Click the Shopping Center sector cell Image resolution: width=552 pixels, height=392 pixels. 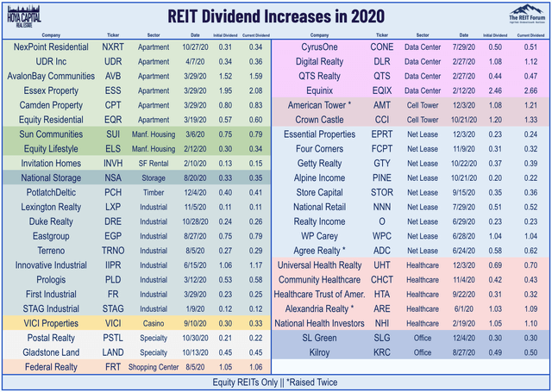(x=154, y=367)
